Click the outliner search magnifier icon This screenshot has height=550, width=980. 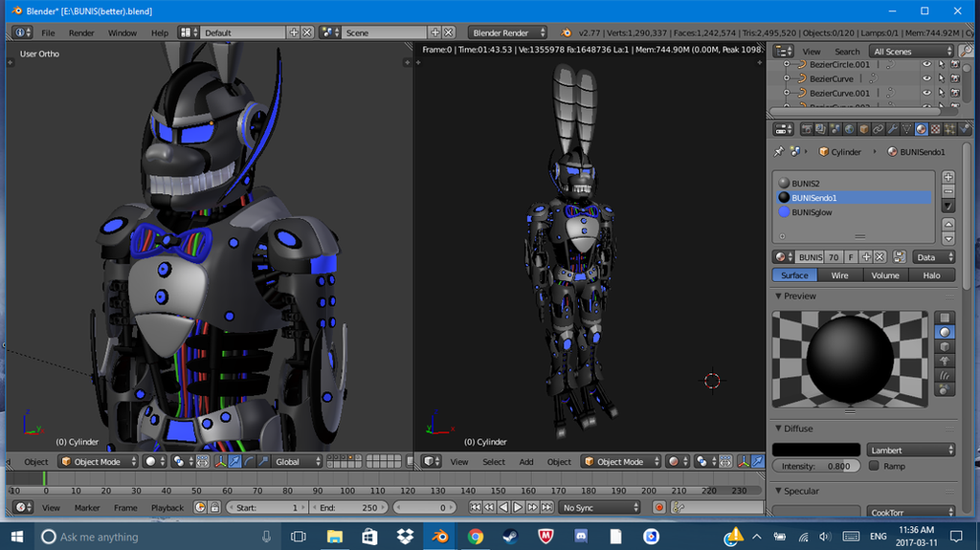(x=967, y=51)
